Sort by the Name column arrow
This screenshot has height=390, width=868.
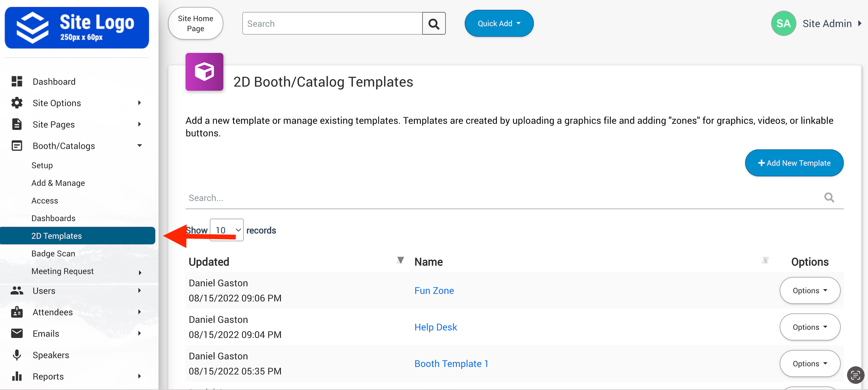coord(765,260)
